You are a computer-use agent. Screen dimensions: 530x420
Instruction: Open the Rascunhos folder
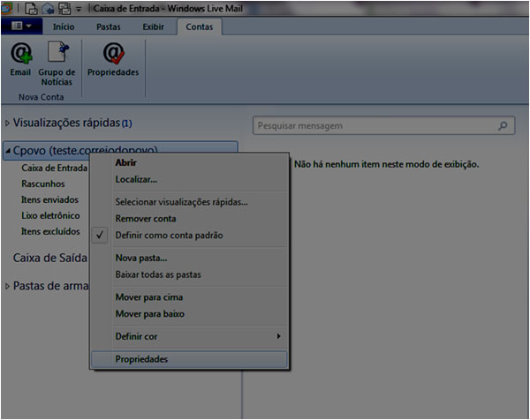pyautogui.click(x=43, y=184)
